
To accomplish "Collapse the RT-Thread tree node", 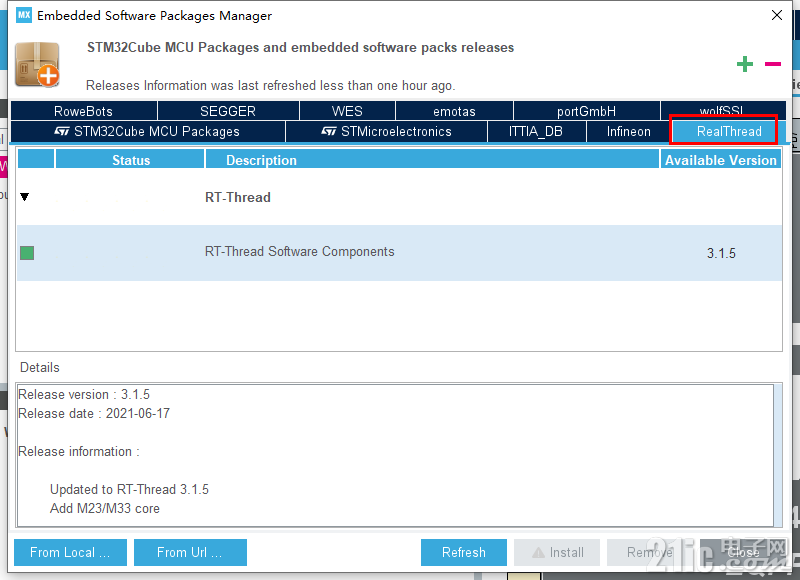I will (x=24, y=197).
